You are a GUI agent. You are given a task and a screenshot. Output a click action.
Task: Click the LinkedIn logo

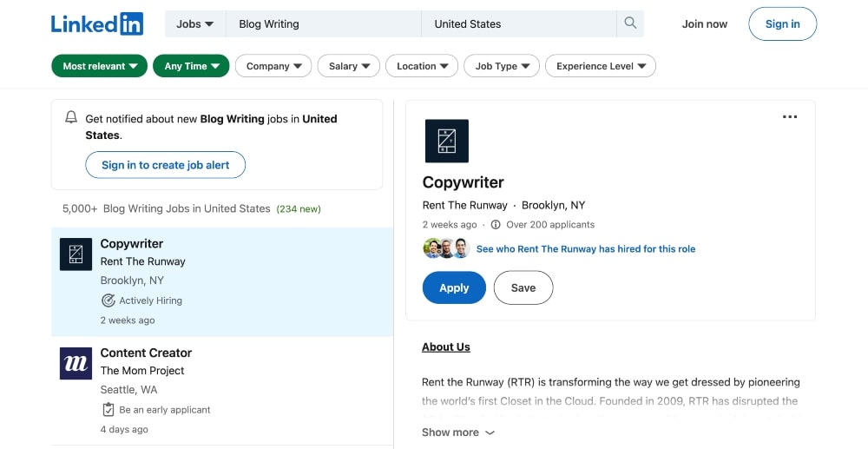click(97, 23)
